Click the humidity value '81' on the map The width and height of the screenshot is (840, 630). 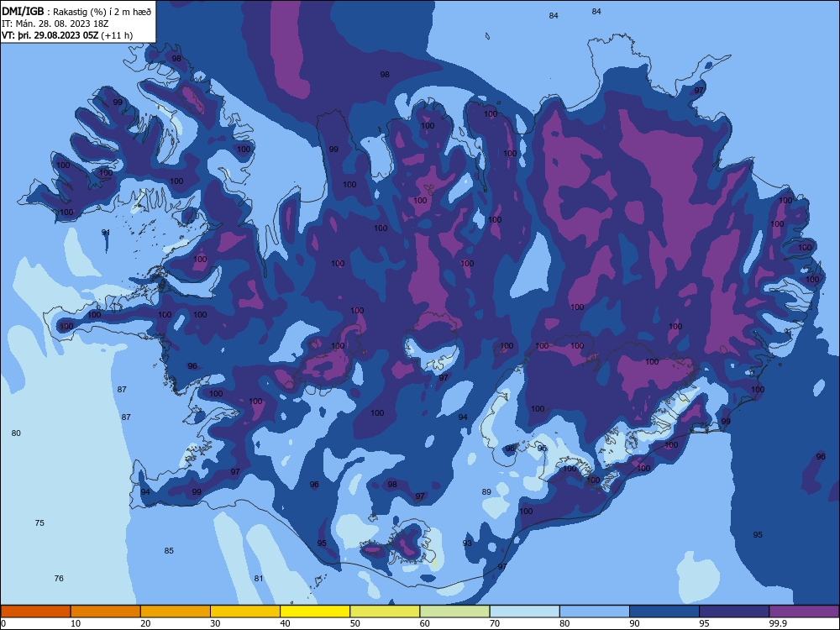pos(259,579)
